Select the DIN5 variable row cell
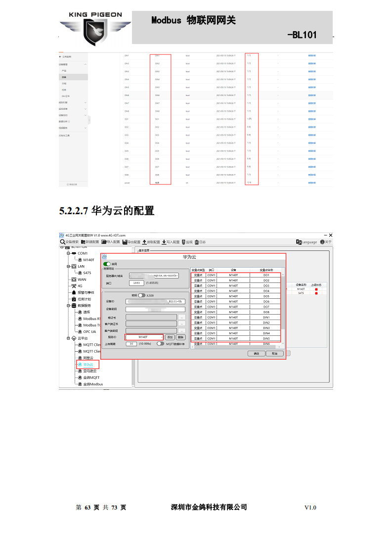 (x=266, y=338)
